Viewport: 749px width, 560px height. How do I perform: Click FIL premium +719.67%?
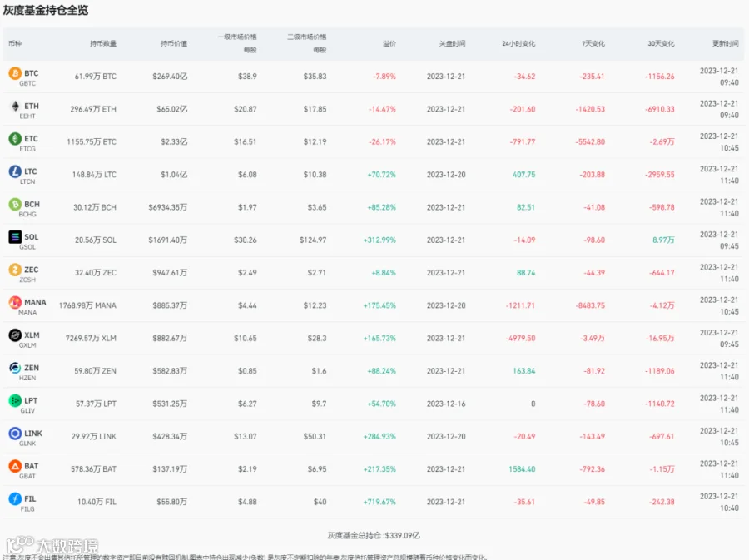point(379,502)
